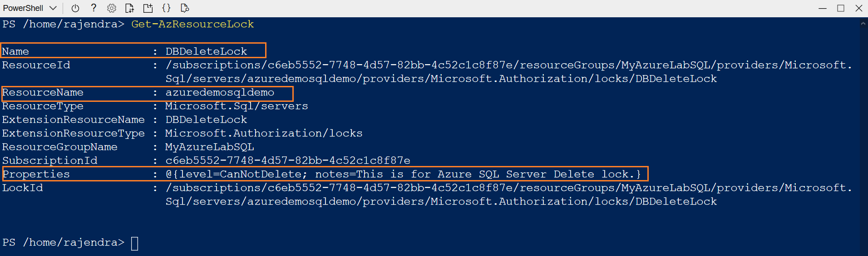Maximize the Cloud Shell pane
This screenshot has height=256, width=868.
841,8
